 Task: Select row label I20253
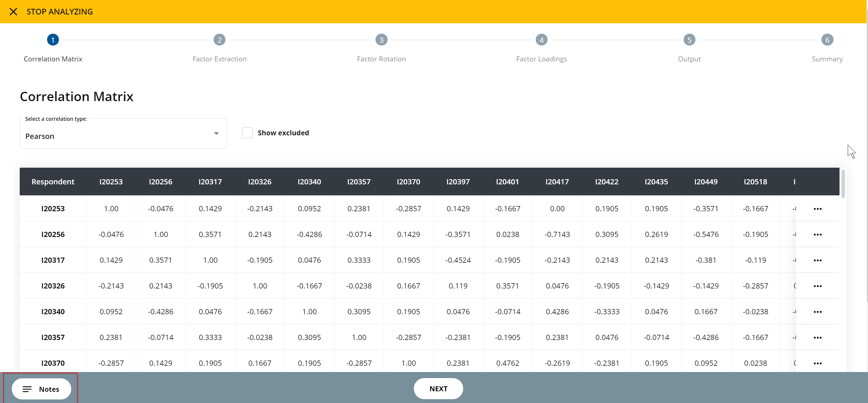click(x=53, y=208)
